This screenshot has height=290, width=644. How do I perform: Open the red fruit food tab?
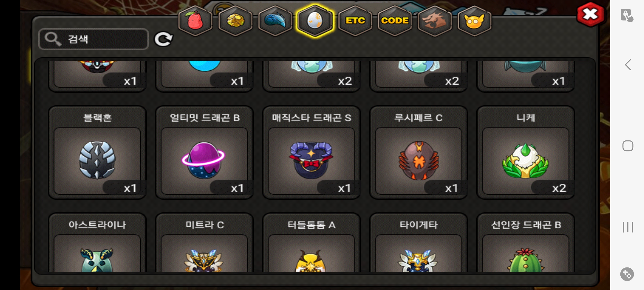pos(195,21)
